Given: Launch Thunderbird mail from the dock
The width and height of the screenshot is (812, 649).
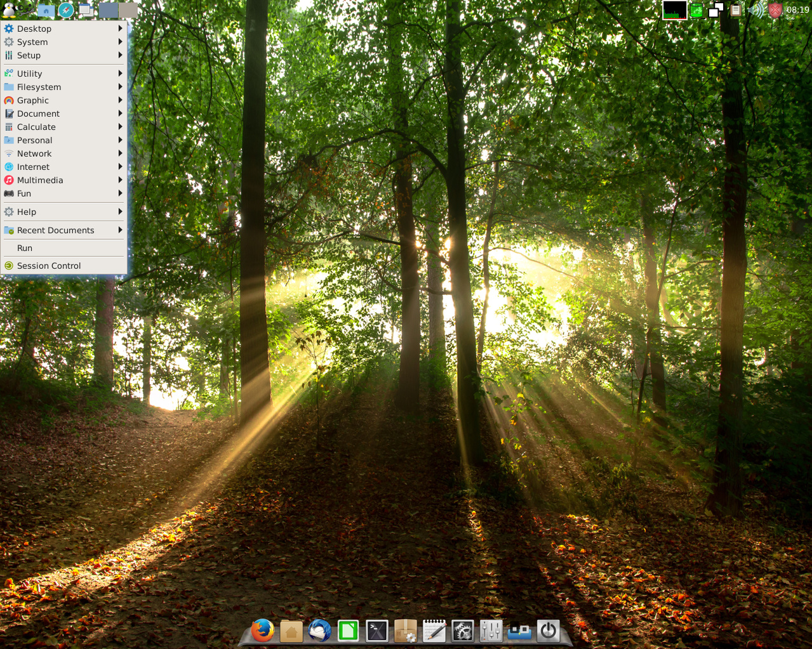Looking at the screenshot, I should click(320, 631).
